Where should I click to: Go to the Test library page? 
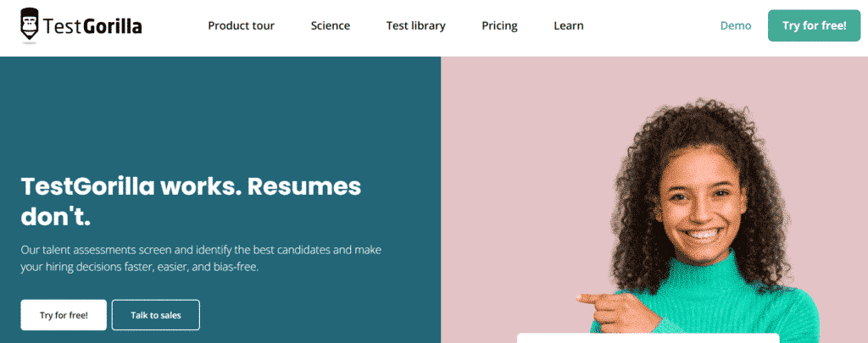pyautogui.click(x=415, y=25)
